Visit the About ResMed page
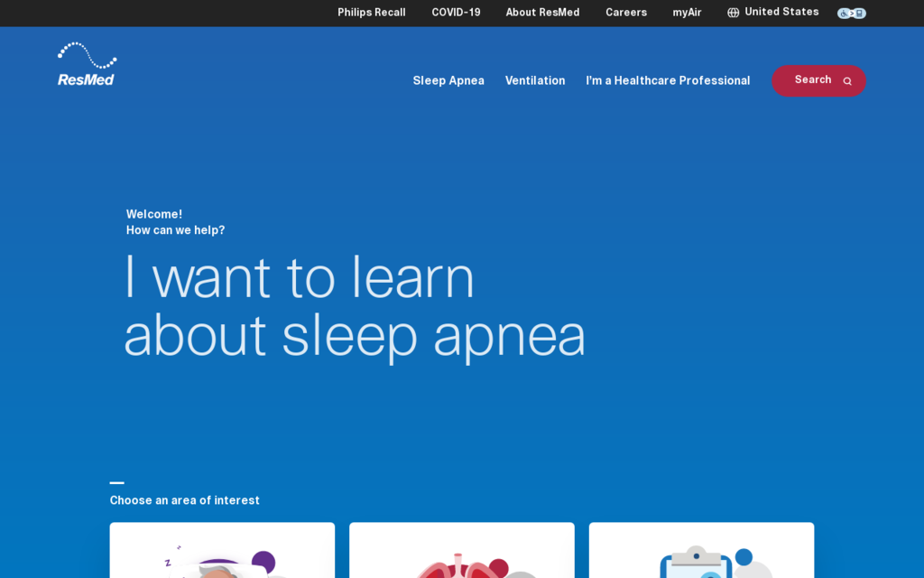 pyautogui.click(x=542, y=13)
